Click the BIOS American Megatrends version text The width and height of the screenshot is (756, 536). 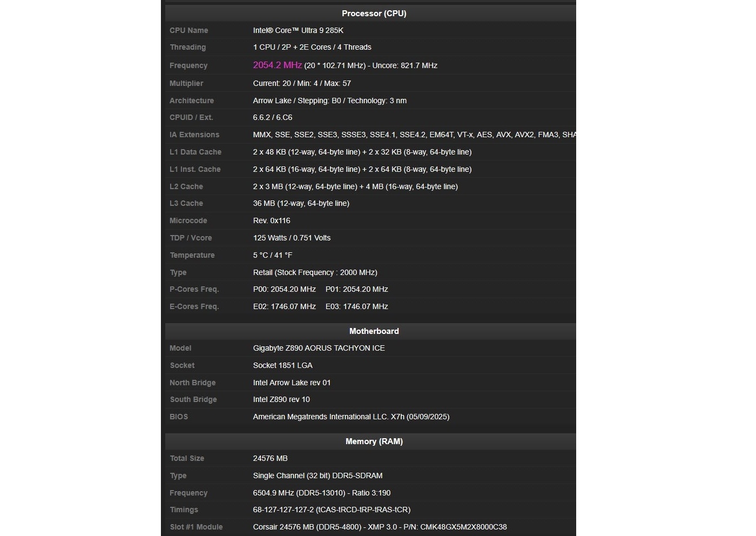coord(351,417)
